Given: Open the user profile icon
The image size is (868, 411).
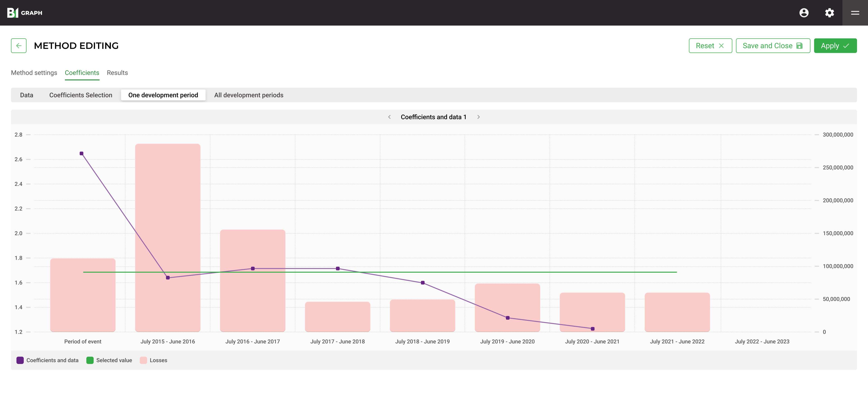Looking at the screenshot, I should pos(804,13).
